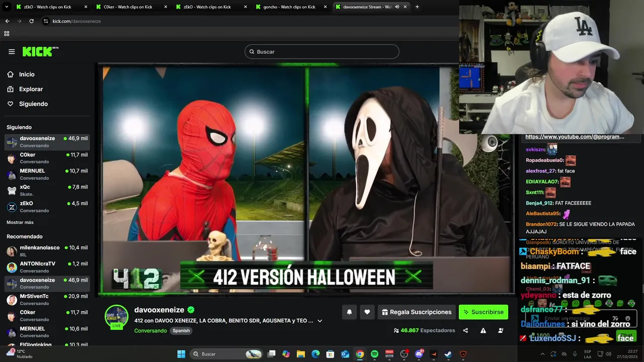644x362 pixels.
Task: Open the Brave icon in the taskbar
Action: (x=463, y=354)
